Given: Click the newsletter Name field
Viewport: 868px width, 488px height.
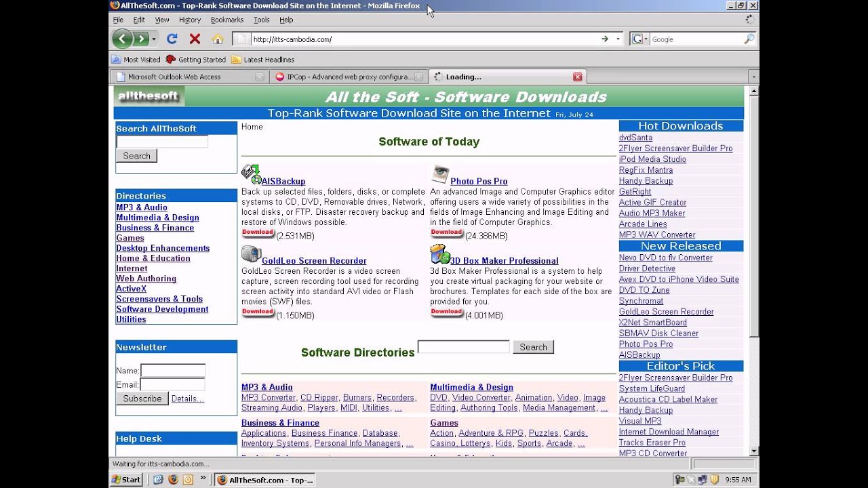Looking at the screenshot, I should pos(173,371).
